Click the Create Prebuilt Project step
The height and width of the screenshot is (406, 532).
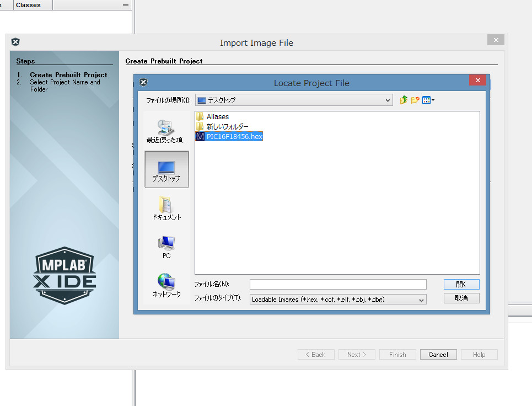(x=68, y=74)
